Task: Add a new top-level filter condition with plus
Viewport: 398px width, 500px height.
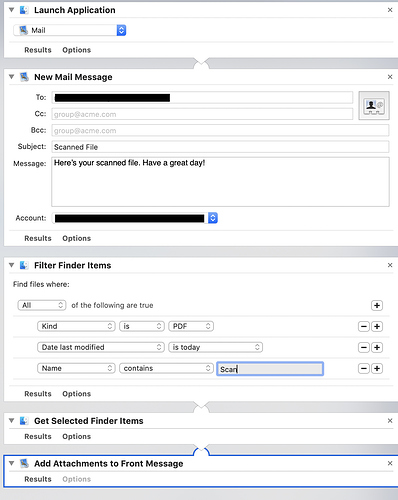Action: click(377, 305)
